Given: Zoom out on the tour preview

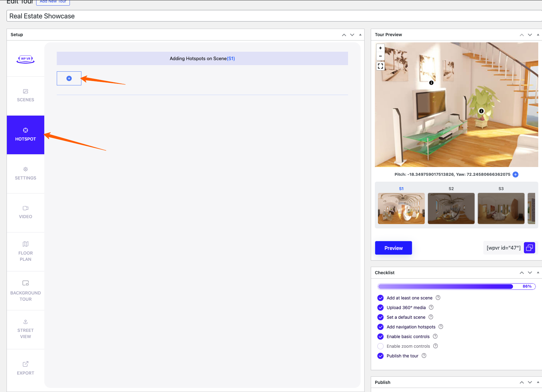Looking at the screenshot, I should [380, 56].
